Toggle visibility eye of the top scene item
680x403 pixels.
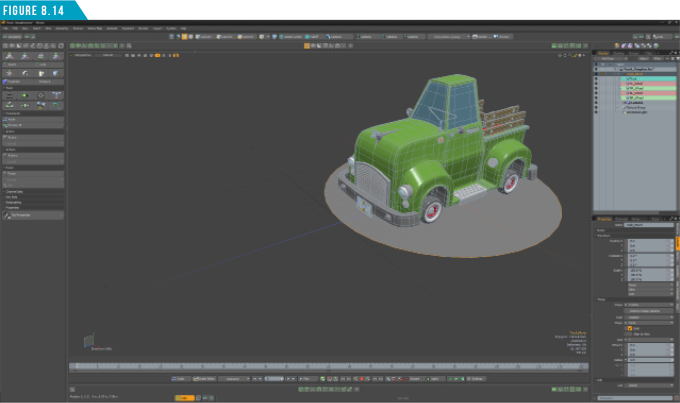coord(597,70)
